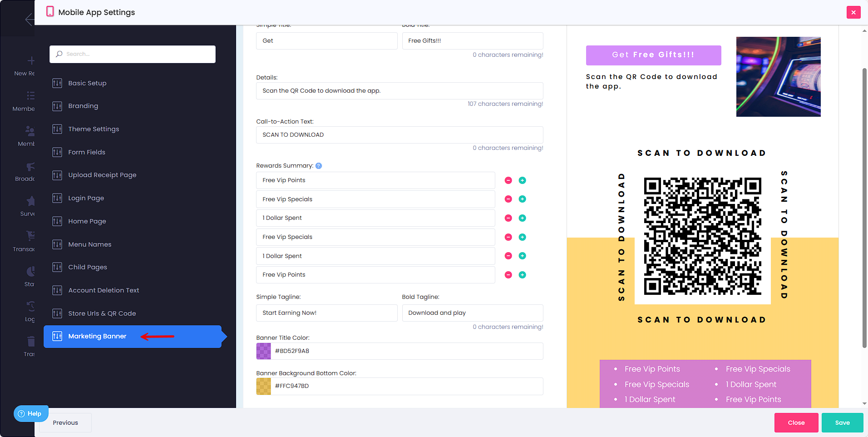
Task: Add a row after first Free Vip Points
Action: click(522, 180)
